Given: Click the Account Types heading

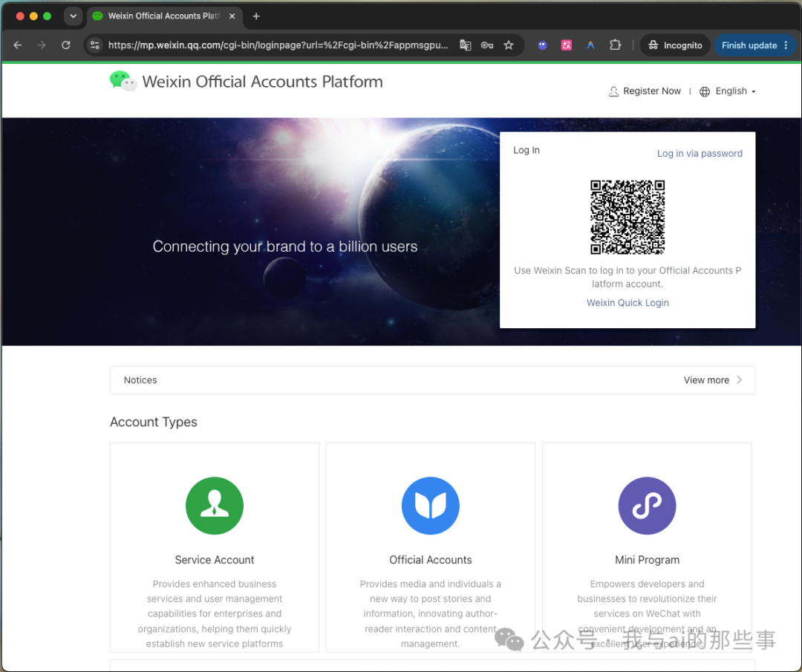Looking at the screenshot, I should [x=154, y=422].
